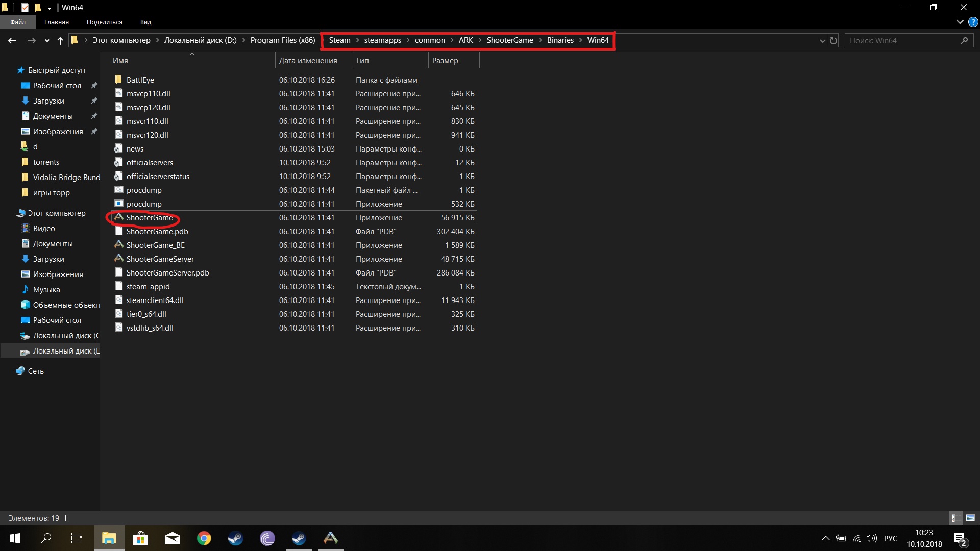The image size is (980, 551).
Task: Open the recent locations dropdown arrow
Action: (x=47, y=41)
